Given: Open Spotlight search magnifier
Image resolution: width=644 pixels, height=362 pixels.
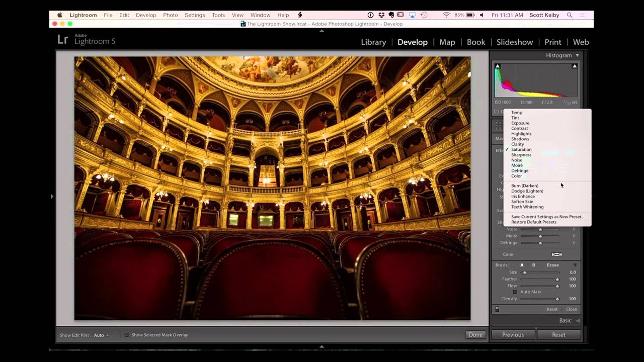Looking at the screenshot, I should tap(570, 15).
